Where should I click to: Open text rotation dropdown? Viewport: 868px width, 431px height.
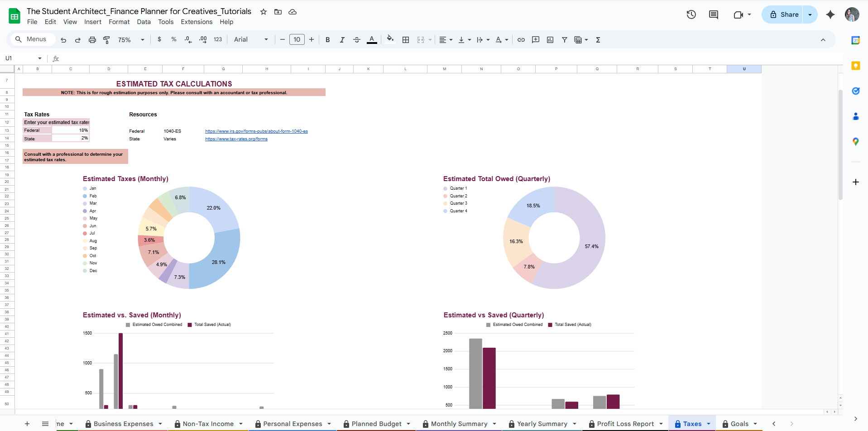pyautogui.click(x=502, y=40)
